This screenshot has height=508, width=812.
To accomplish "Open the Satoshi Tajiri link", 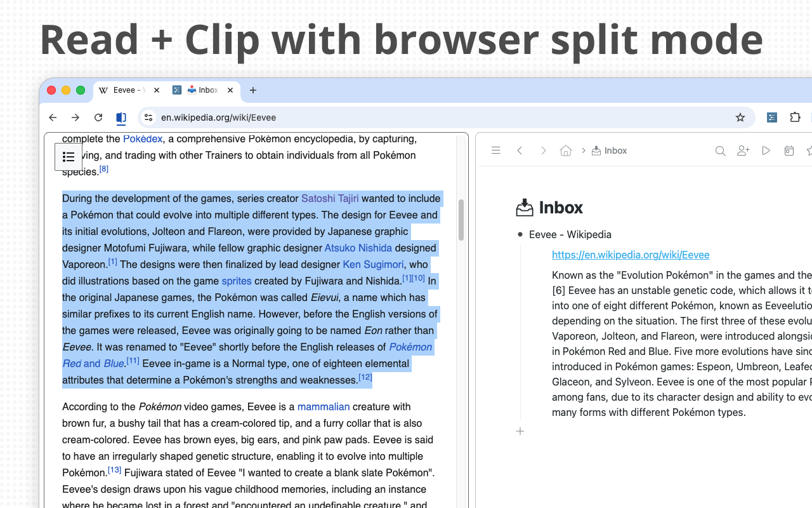I will click(x=330, y=198).
